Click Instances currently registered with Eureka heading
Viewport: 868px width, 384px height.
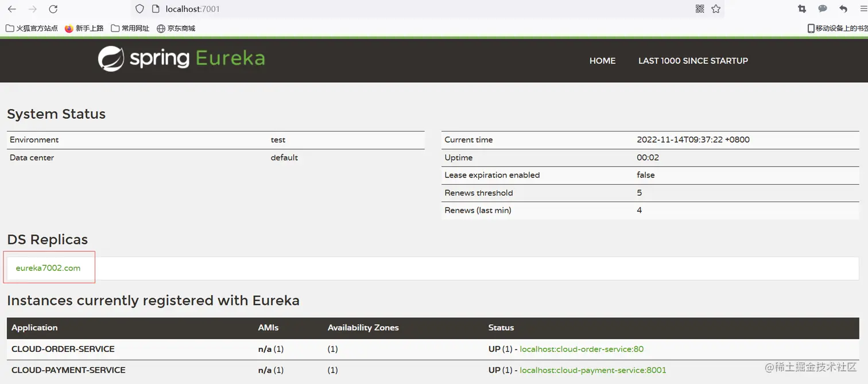153,301
